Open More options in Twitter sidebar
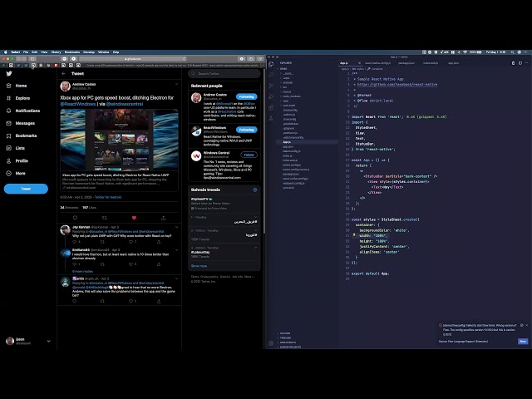The image size is (532, 399). coord(16,174)
